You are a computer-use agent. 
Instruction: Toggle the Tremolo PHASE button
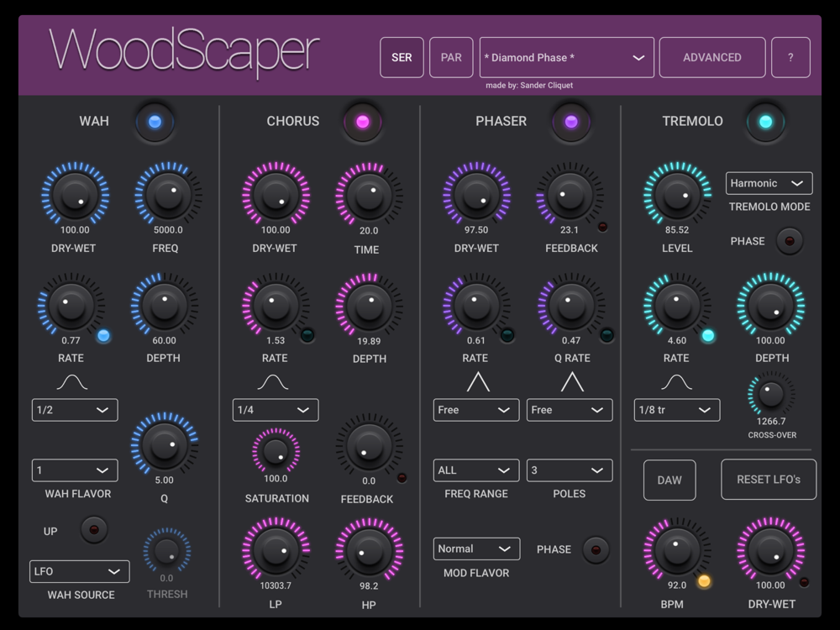[789, 241]
